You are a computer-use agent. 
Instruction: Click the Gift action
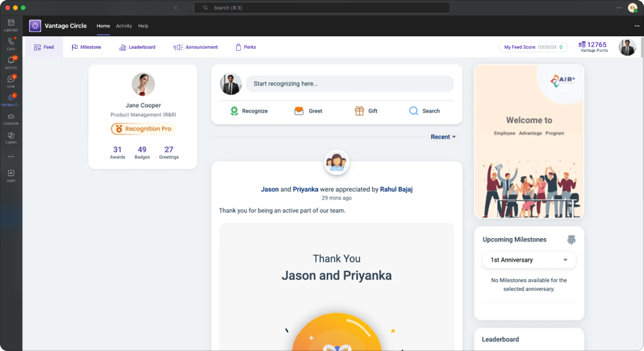(366, 111)
